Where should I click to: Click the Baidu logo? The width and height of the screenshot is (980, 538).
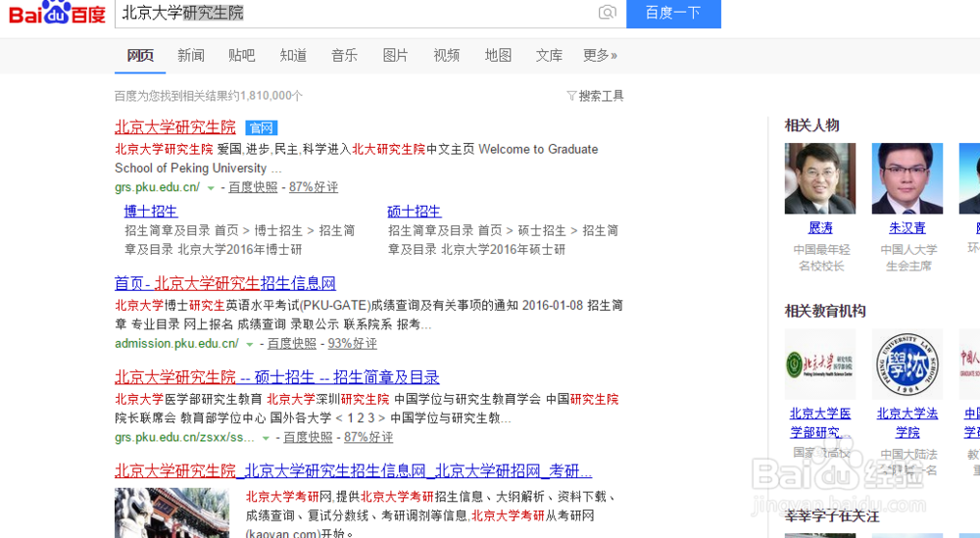pos(57,13)
